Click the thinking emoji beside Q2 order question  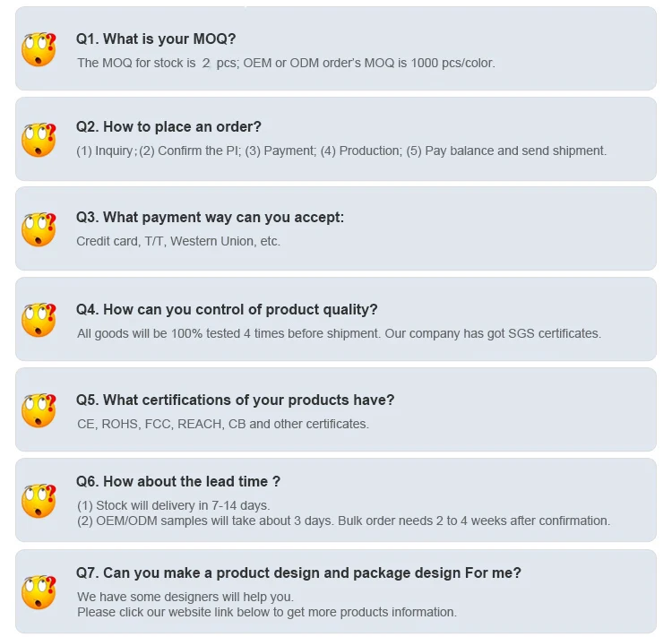(39, 139)
